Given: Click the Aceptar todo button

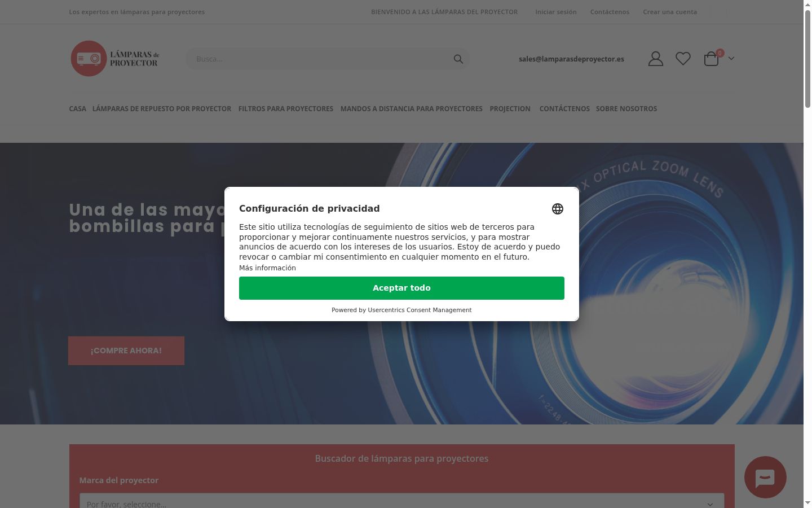Looking at the screenshot, I should click(401, 288).
